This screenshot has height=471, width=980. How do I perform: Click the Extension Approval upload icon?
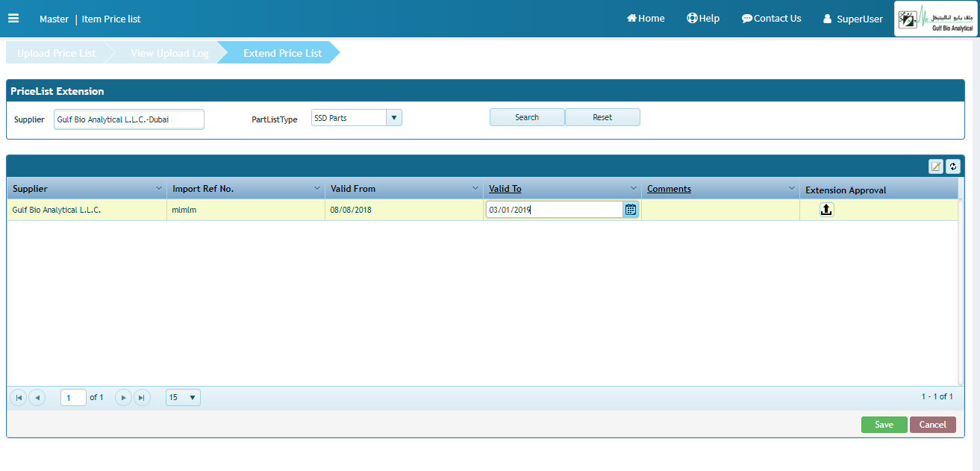tap(826, 210)
